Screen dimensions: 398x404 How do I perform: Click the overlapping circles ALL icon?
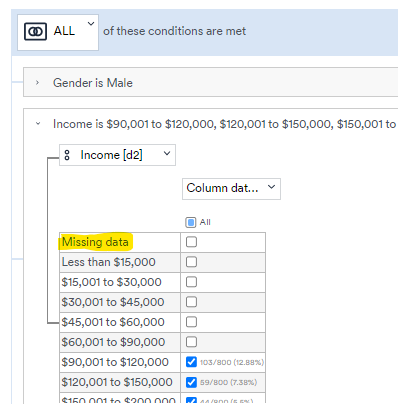tap(35, 32)
